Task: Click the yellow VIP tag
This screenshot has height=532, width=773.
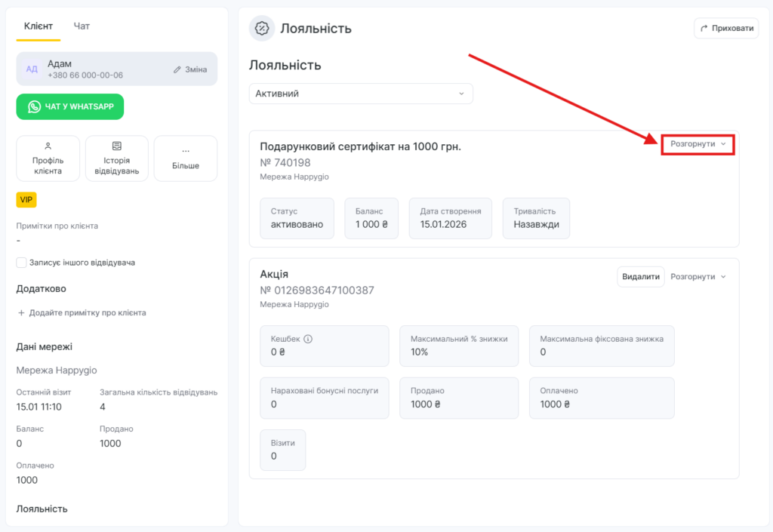Action: [26, 200]
